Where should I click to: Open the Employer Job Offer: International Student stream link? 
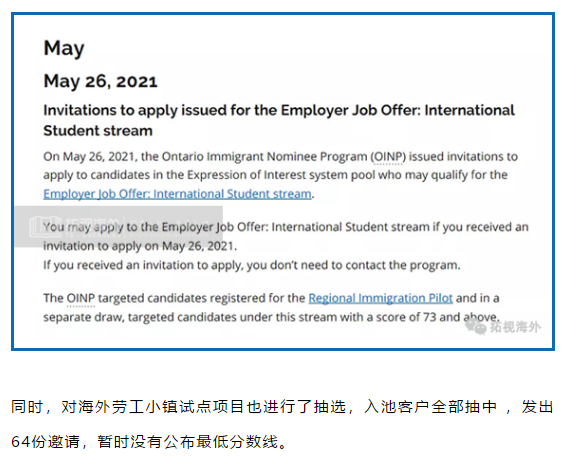point(177,194)
